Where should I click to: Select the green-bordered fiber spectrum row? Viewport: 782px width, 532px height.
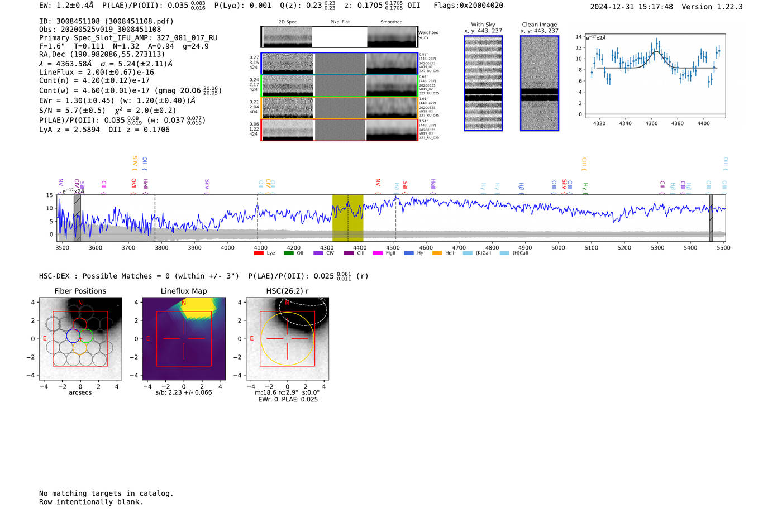click(x=339, y=86)
